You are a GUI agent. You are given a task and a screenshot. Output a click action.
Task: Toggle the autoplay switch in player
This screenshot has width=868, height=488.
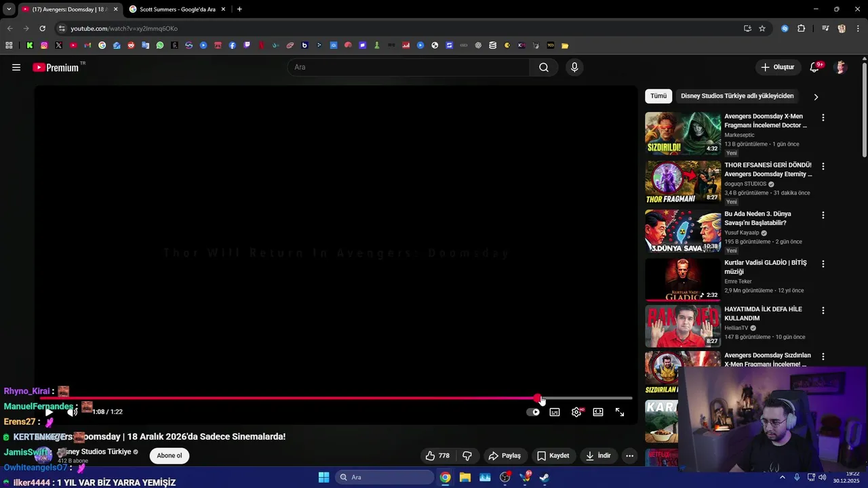pos(534,412)
